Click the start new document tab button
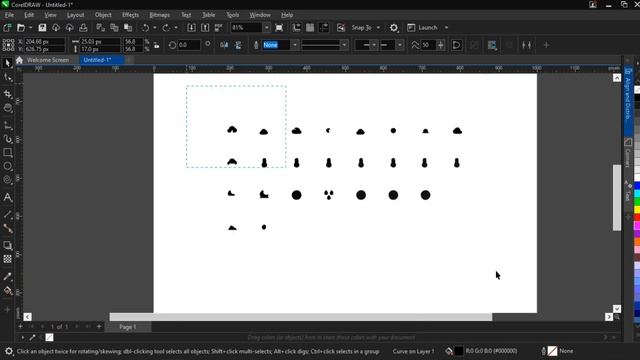This screenshot has width=640, height=360. pos(129,60)
